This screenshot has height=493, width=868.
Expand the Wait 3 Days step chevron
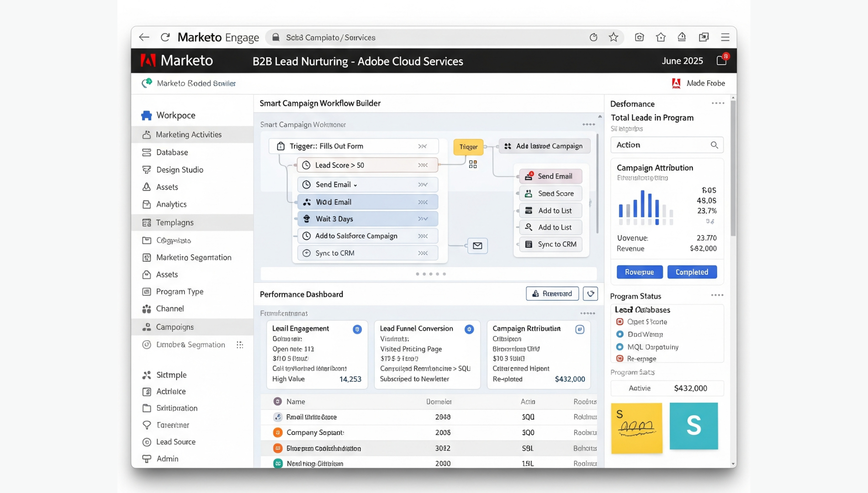point(423,219)
